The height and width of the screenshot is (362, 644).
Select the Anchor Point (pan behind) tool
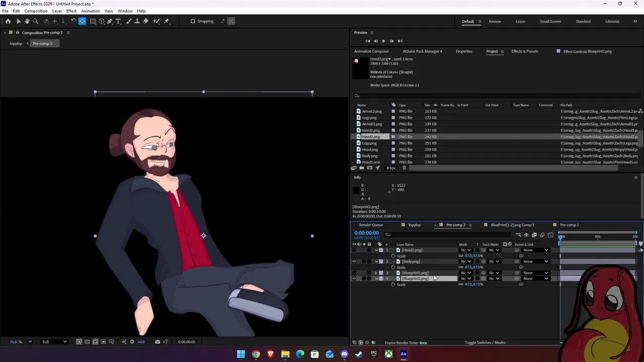pos(82,21)
